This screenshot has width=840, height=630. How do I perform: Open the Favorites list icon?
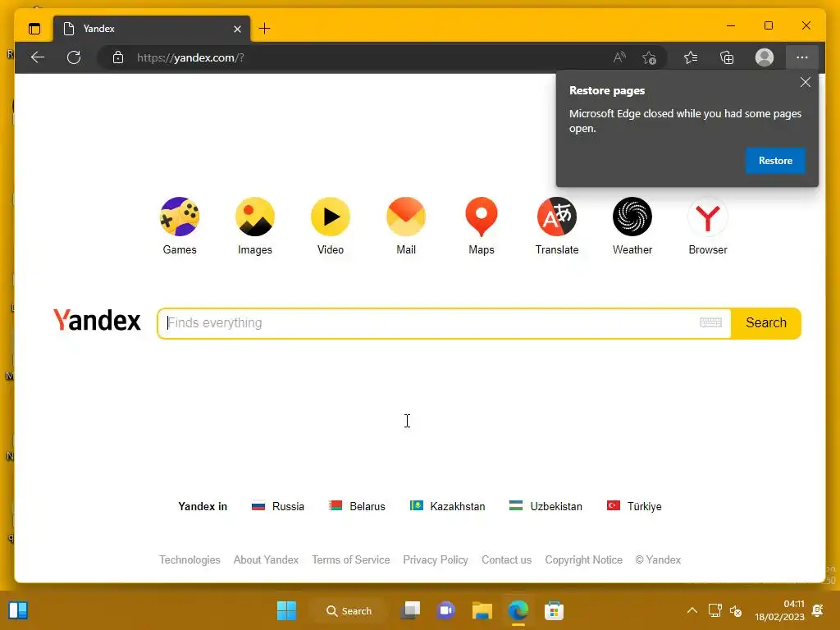(691, 57)
